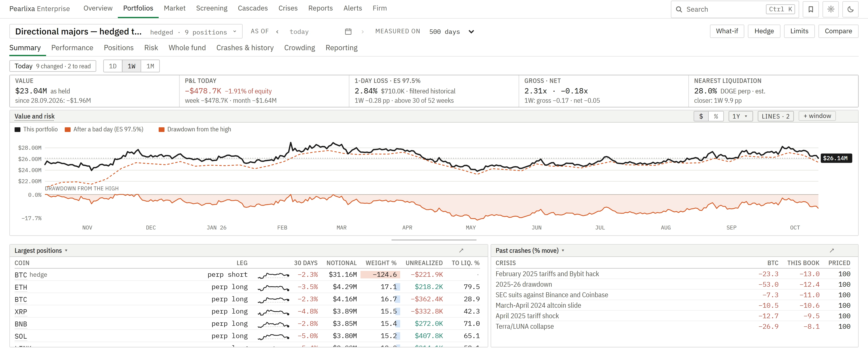Toggle 'Drawdown from the high' swatch
This screenshot has height=348, width=868.
(162, 130)
